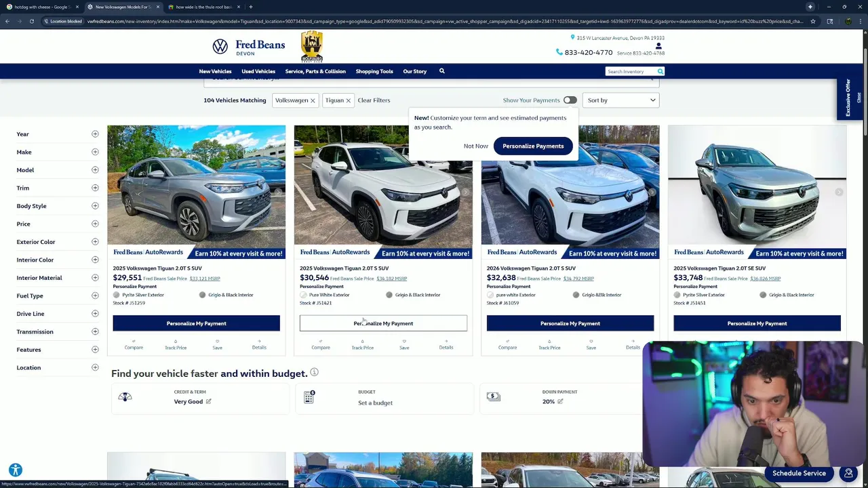The image size is (868, 488).
Task: Click Personalize Payments in the popup
Action: pos(533,146)
